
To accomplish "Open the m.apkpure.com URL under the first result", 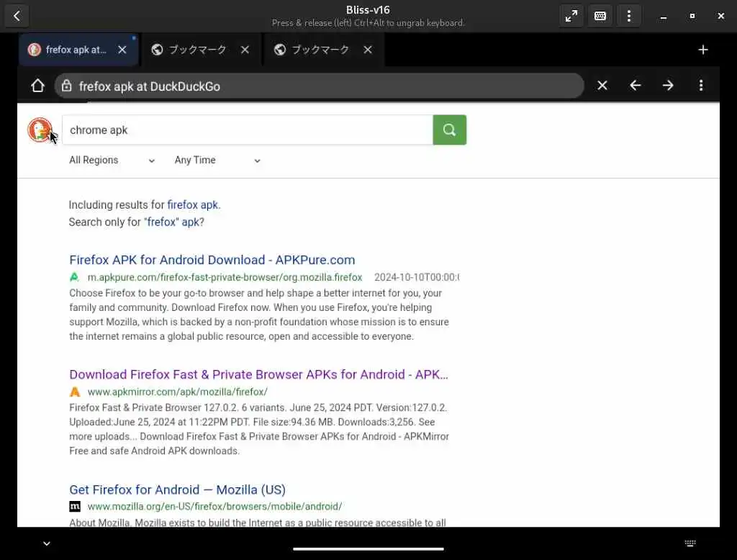I will pos(225,277).
